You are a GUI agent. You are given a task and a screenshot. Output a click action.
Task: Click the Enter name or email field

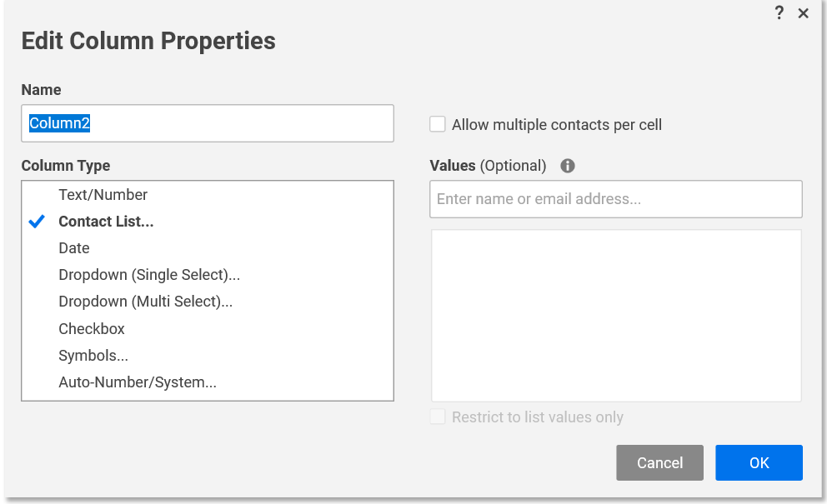(615, 199)
